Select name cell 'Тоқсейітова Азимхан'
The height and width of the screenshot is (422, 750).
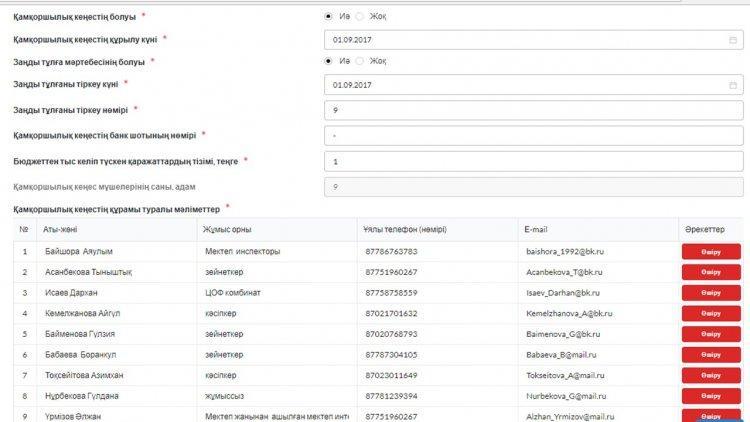tap(116, 376)
